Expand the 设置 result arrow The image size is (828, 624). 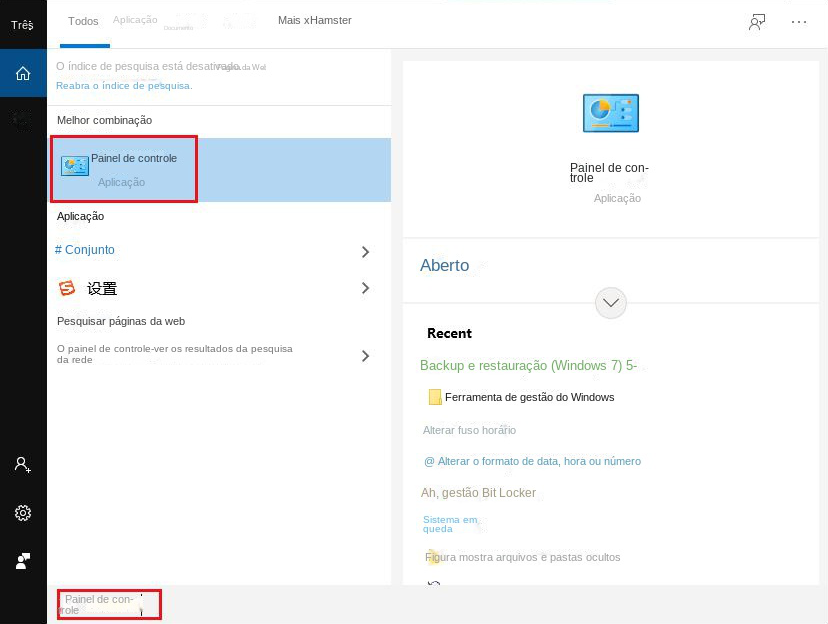[365, 288]
